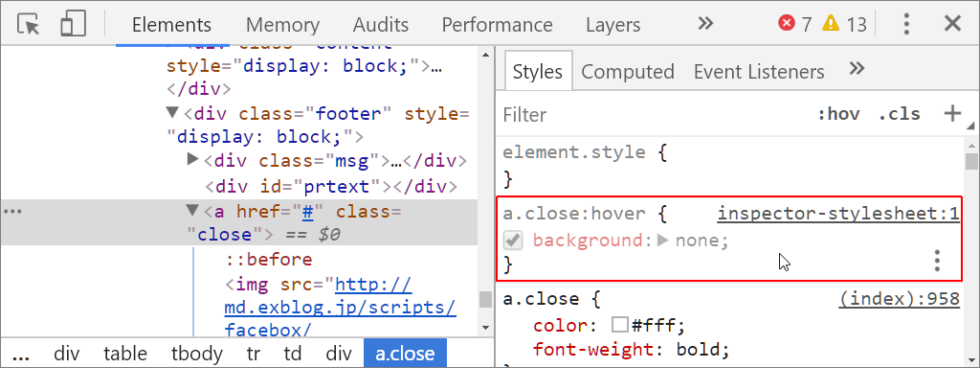Click ellipsis beside selected anchor element row
The height and width of the screenshot is (368, 980).
(x=12, y=212)
